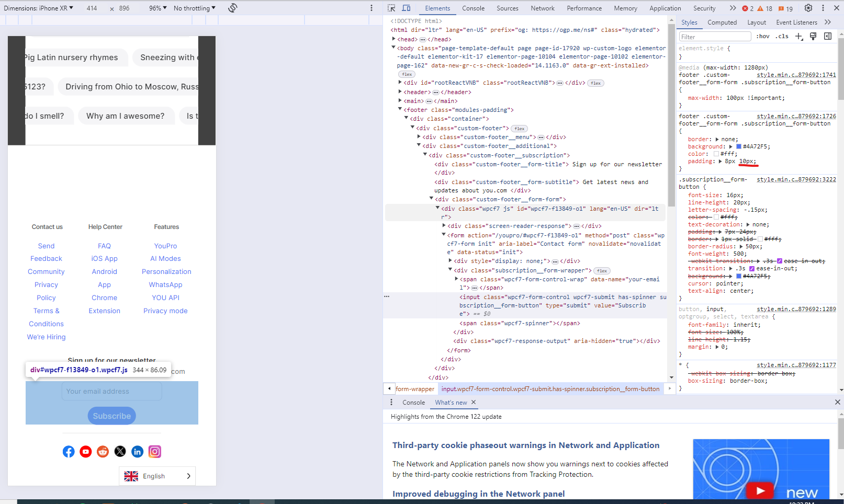Open the FAQ link in Help Center
This screenshot has height=504, width=844.
[105, 246]
